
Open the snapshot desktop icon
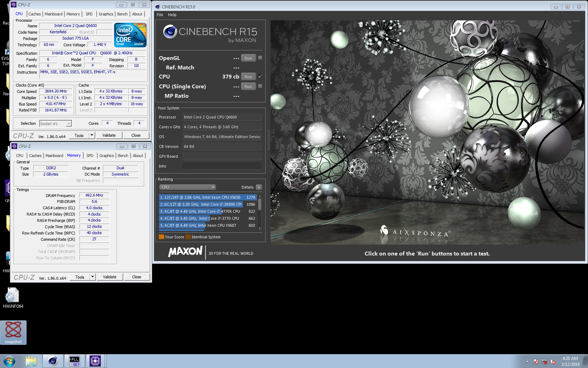pos(13,332)
